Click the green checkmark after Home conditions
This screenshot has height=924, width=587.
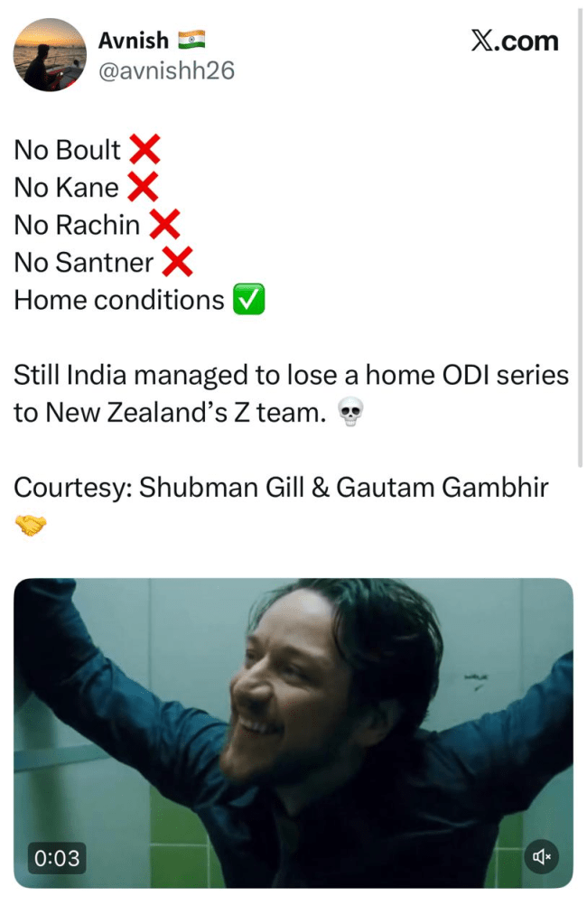pos(248,299)
